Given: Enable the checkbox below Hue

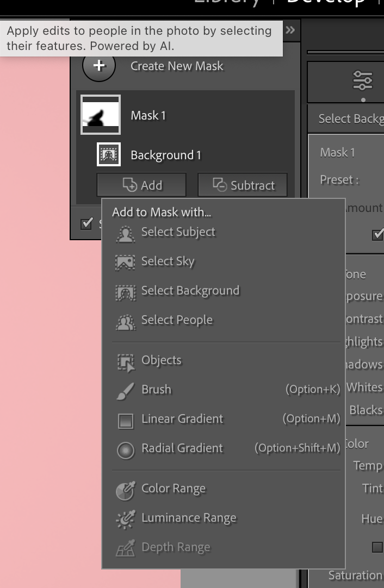Looking at the screenshot, I should click(x=377, y=547).
